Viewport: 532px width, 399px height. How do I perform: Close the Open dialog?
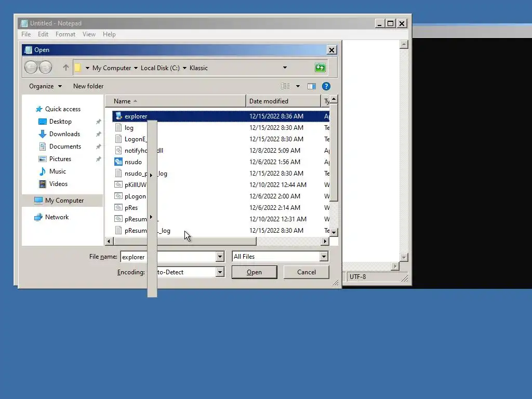[x=331, y=50]
